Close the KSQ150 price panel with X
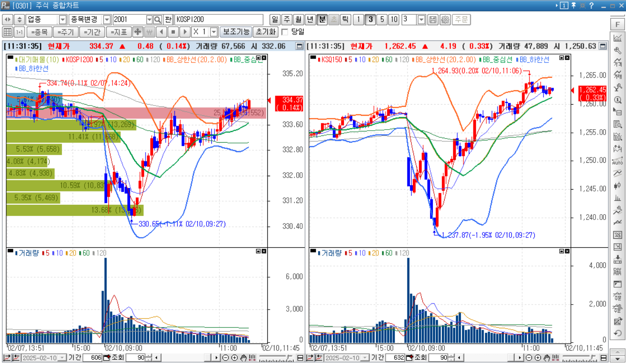The height and width of the screenshot is (364, 626). 567,58
